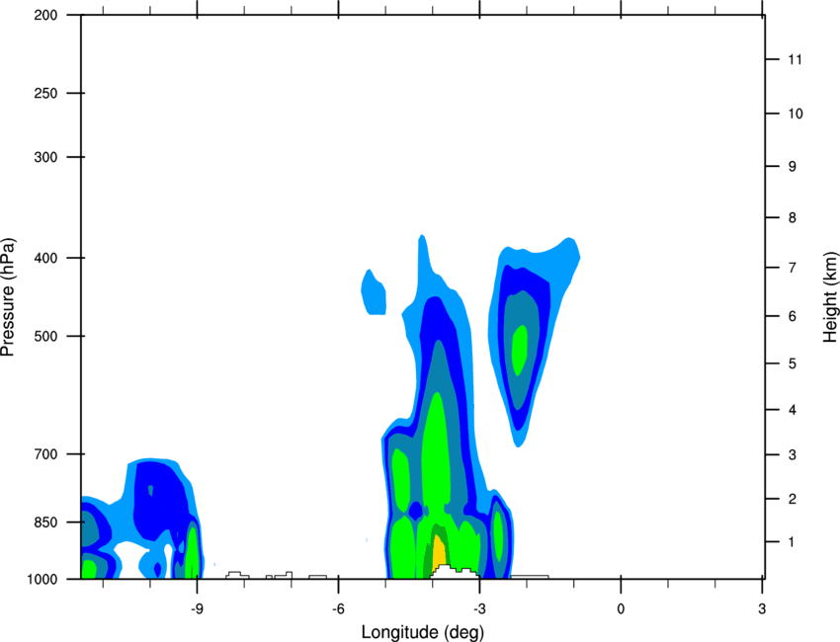Select the 1000 pressure tick label
This screenshot has height=642, width=840.
42,580
